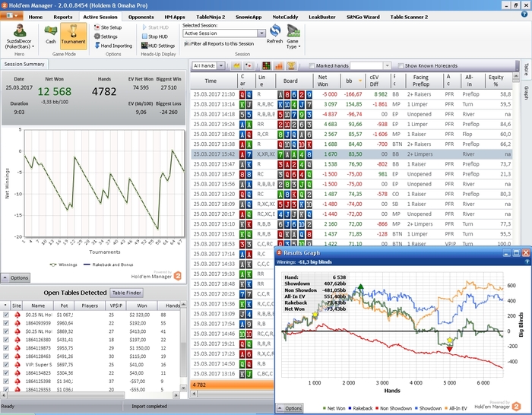This screenshot has height=415, width=532.
Task: Open Settings in Options group
Action: 106,36
